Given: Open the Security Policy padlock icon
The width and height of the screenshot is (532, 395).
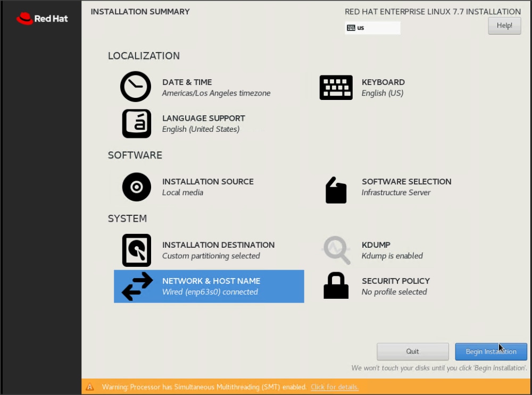Looking at the screenshot, I should point(336,285).
